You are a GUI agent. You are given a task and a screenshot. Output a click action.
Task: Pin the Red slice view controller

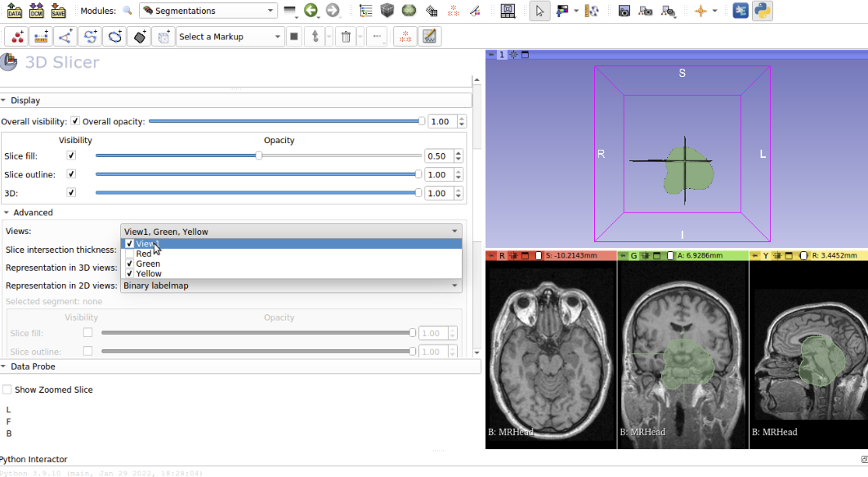click(x=491, y=255)
